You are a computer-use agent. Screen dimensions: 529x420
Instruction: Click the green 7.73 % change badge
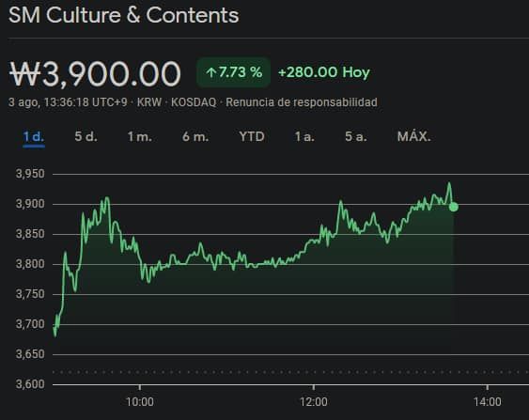click(233, 72)
